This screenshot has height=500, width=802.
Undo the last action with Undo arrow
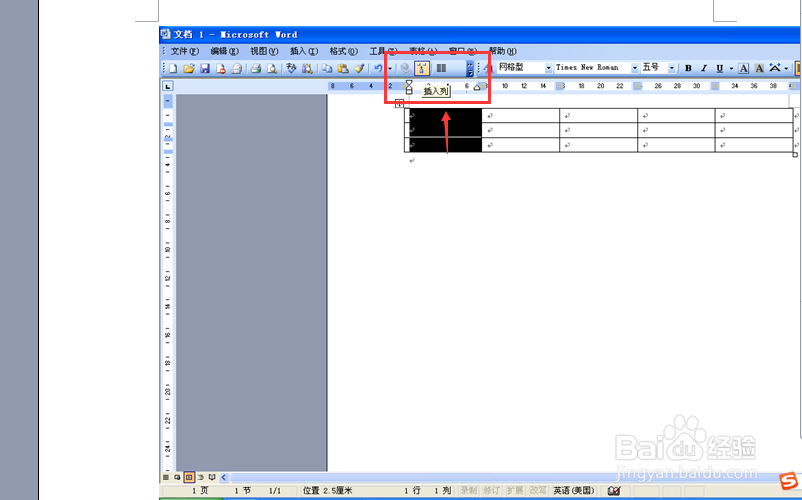pyautogui.click(x=378, y=68)
